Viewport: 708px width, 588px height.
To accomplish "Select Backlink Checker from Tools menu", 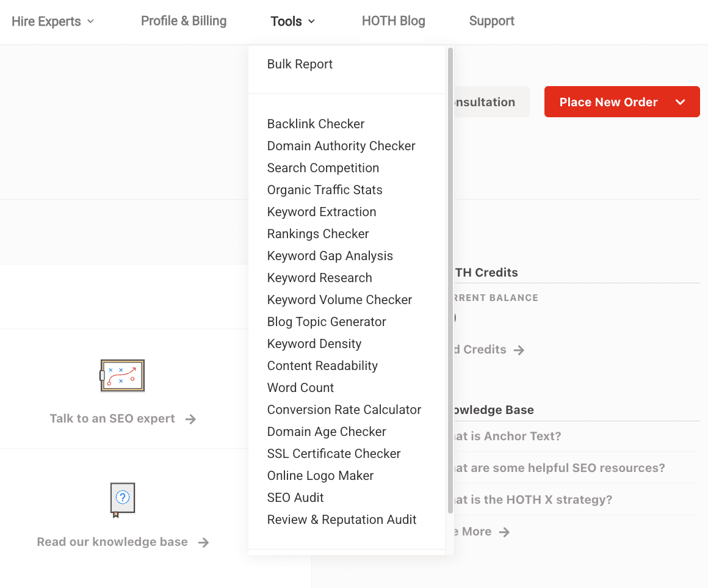I will (x=316, y=124).
